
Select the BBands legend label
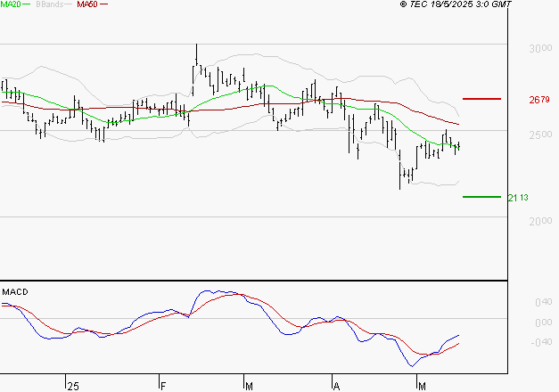tap(48, 5)
